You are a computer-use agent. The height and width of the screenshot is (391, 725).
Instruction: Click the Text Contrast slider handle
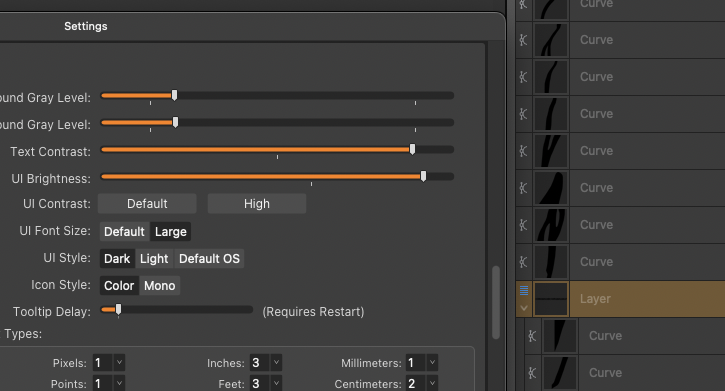tap(412, 149)
